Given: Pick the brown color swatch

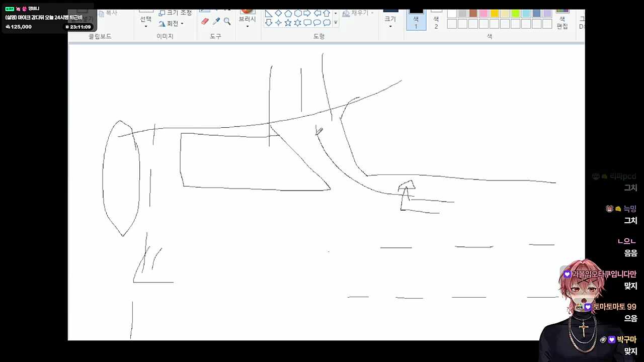Looking at the screenshot, I should tap(473, 14).
